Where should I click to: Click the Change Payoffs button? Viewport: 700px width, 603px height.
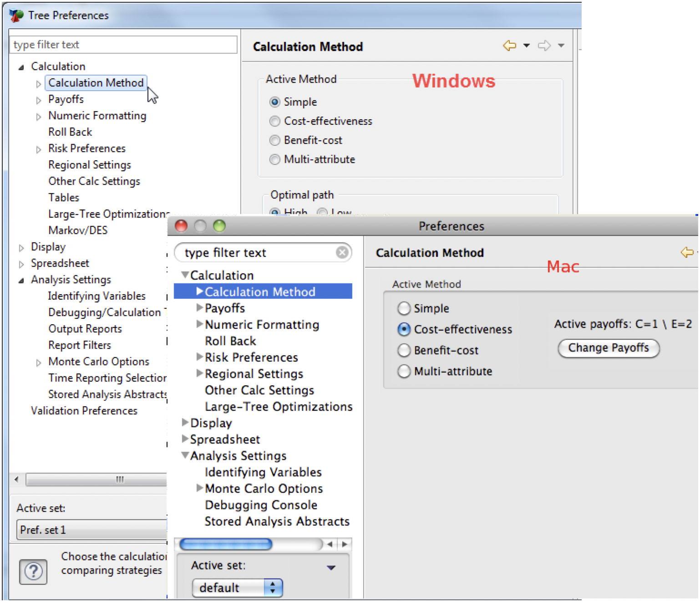point(608,348)
